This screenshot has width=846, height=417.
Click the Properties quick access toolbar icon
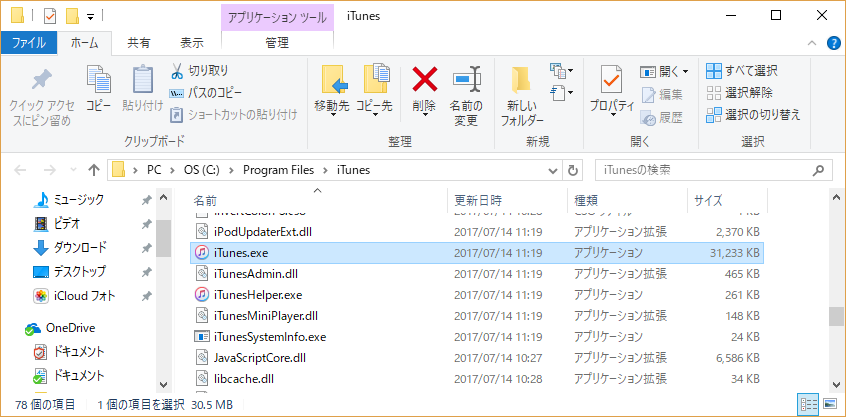[50, 16]
